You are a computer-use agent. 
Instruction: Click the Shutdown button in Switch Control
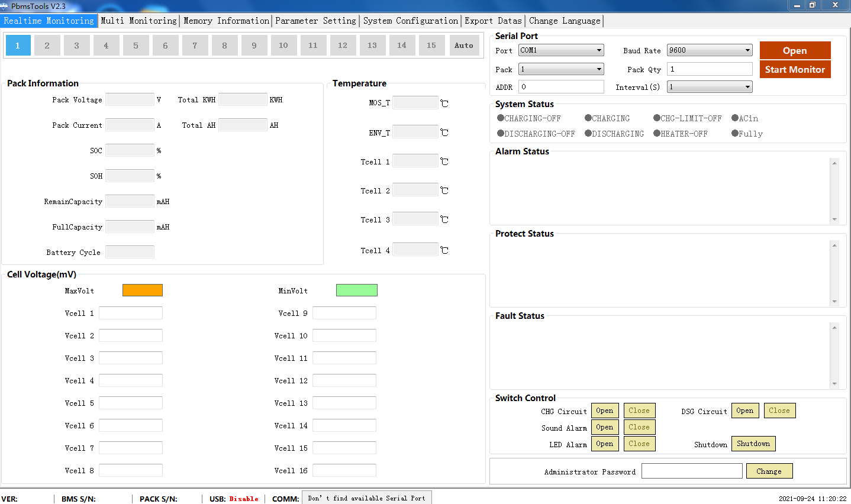753,444
